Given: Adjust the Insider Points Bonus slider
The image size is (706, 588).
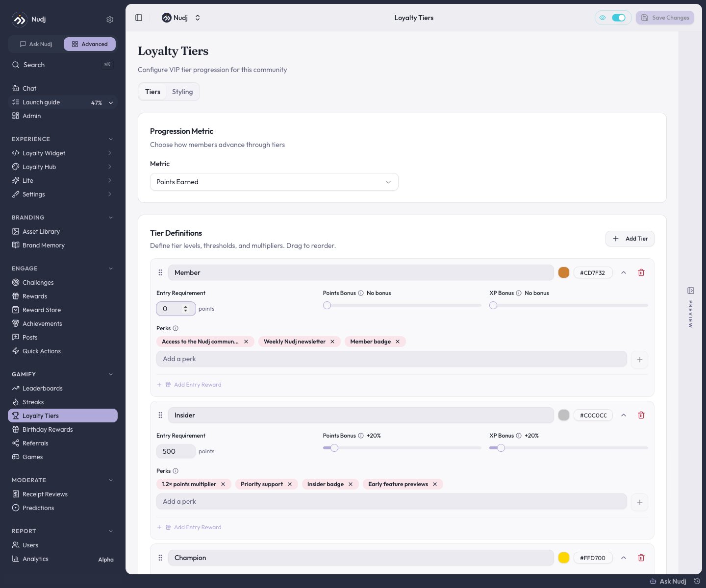Looking at the screenshot, I should (334, 448).
